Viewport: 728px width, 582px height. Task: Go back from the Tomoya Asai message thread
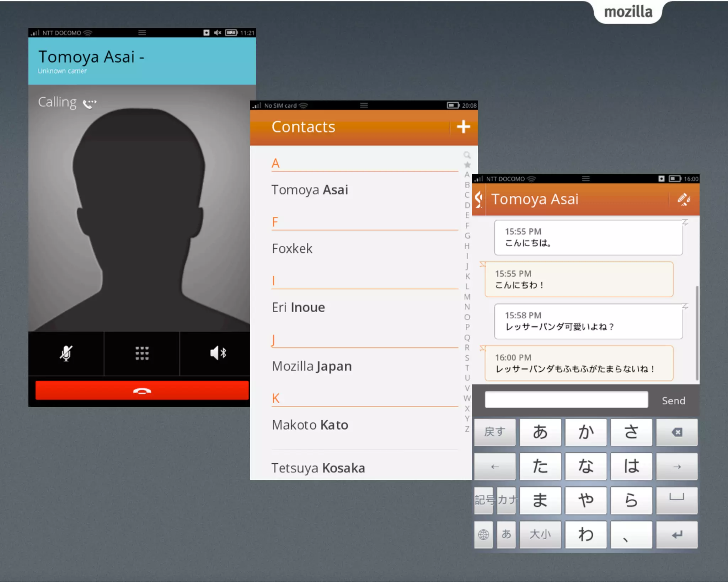(x=479, y=199)
